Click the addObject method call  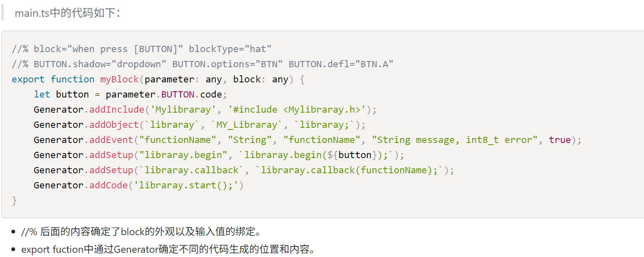click(114, 125)
